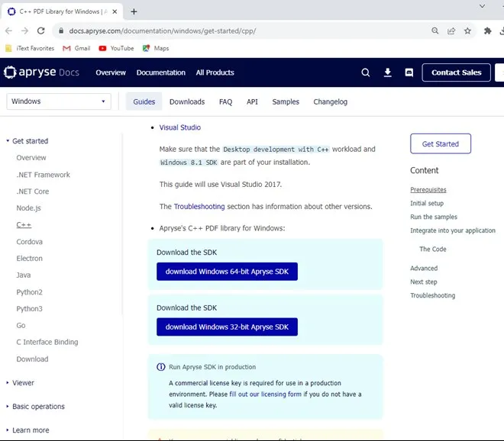The image size is (504, 441).
Task: Open the Documentation menu item
Action: point(160,72)
